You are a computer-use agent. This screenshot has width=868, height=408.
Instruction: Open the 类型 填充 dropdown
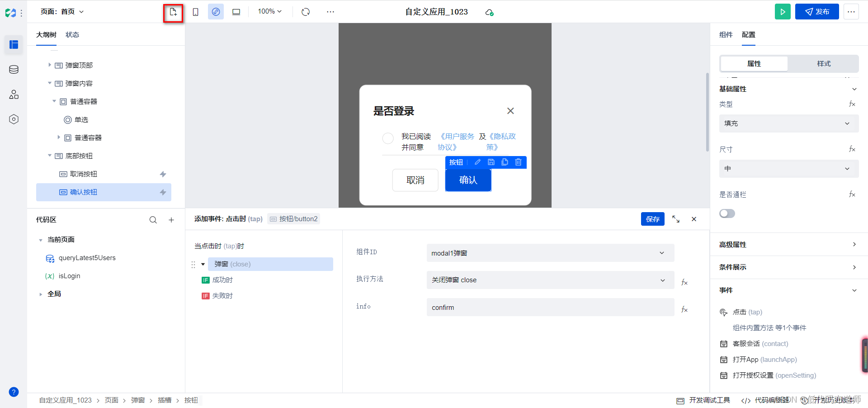[x=788, y=123]
